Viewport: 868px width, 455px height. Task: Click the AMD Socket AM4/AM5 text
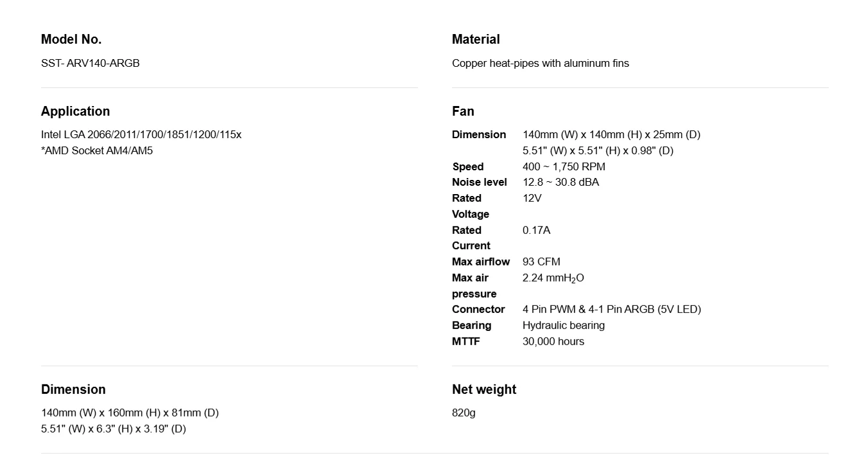(x=97, y=150)
